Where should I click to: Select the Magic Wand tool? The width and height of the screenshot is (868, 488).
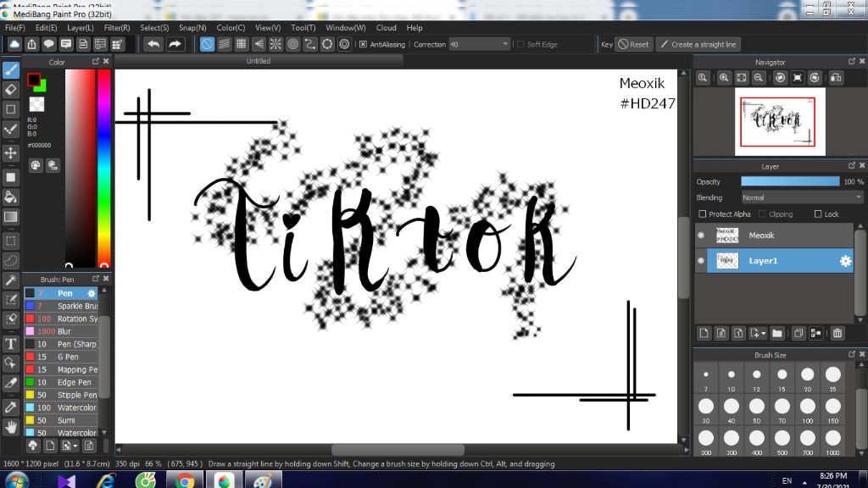[x=10, y=280]
